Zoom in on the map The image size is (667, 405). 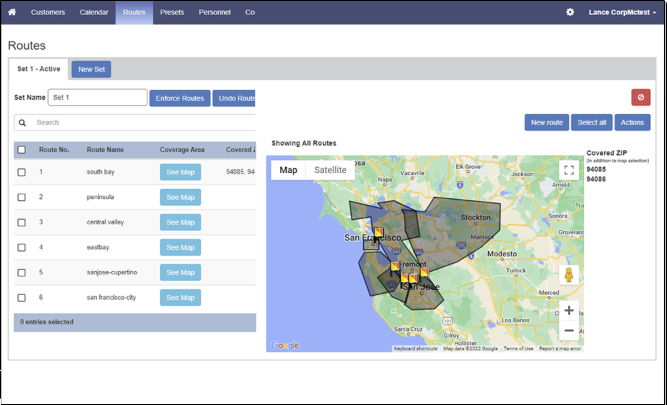point(568,310)
